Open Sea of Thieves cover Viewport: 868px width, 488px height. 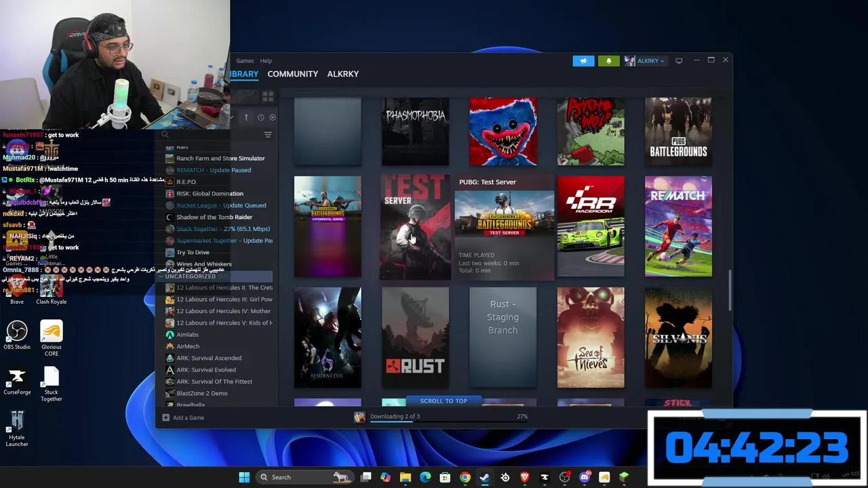591,338
